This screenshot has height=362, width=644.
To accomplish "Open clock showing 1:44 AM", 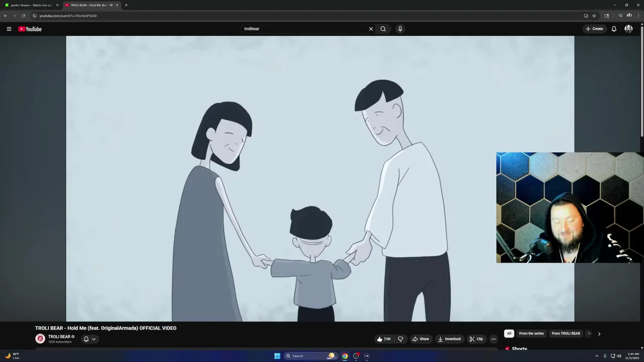I will click(x=633, y=356).
